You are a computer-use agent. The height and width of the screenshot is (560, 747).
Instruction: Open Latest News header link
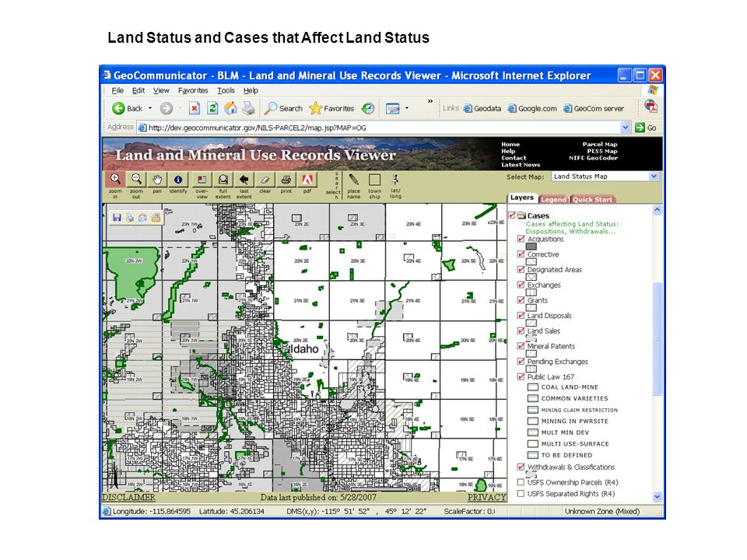coord(521,165)
